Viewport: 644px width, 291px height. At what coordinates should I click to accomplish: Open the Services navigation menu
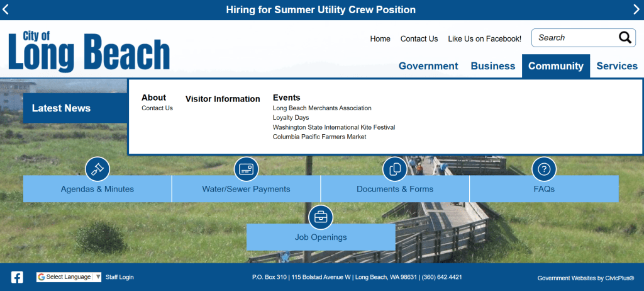617,66
